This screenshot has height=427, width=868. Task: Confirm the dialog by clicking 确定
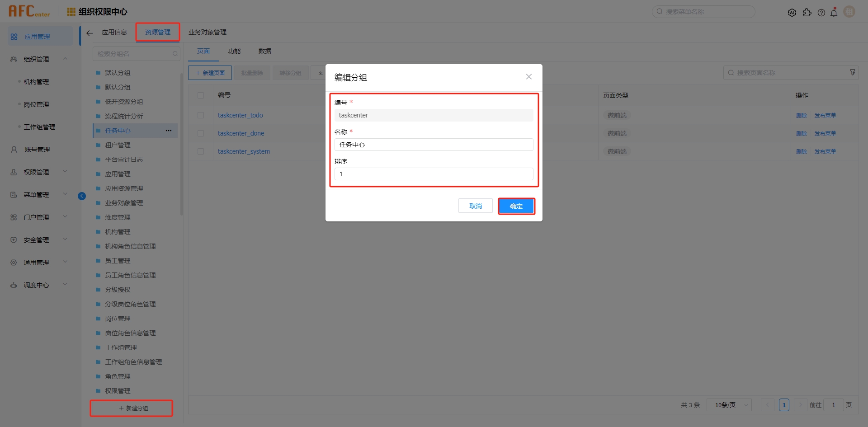[516, 206]
